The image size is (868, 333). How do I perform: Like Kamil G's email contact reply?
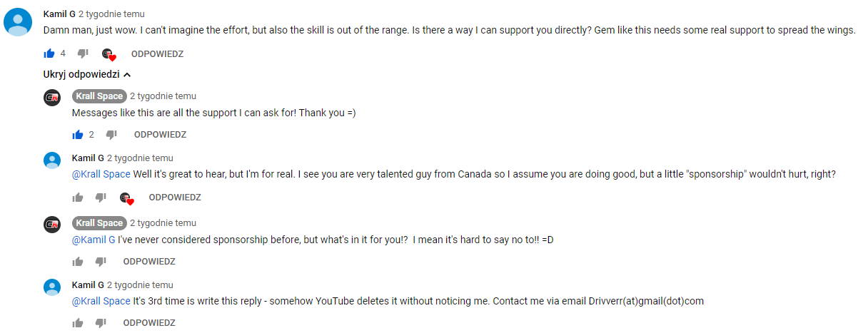78,323
